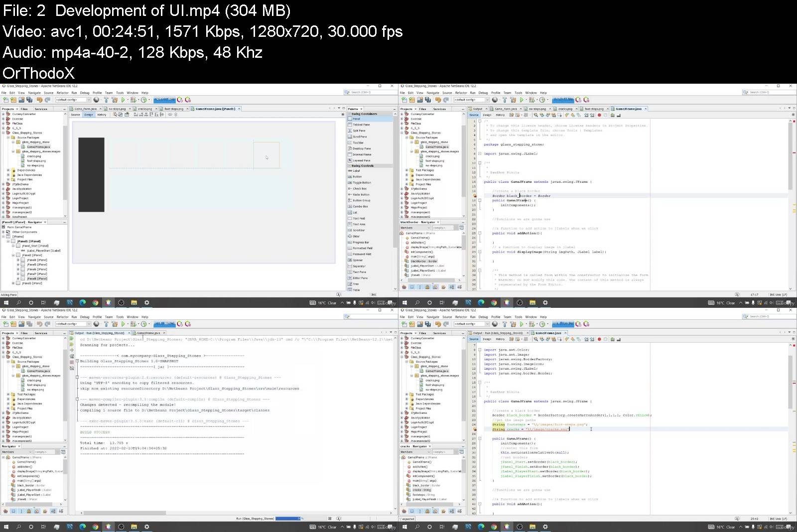Viewport: 797px width, 532px height.
Task: Click Debug Project icon in top-left frame toolbar
Action: click(x=133, y=100)
